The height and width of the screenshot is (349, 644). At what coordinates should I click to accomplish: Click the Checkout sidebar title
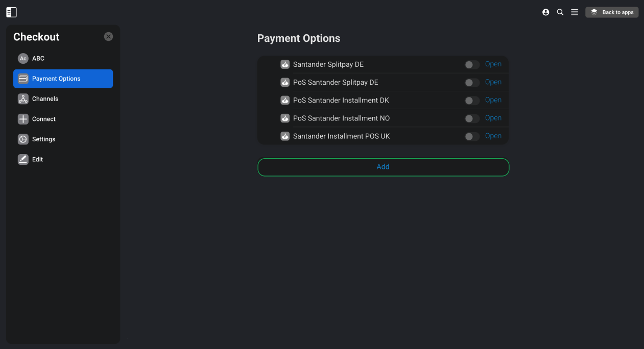click(x=36, y=37)
